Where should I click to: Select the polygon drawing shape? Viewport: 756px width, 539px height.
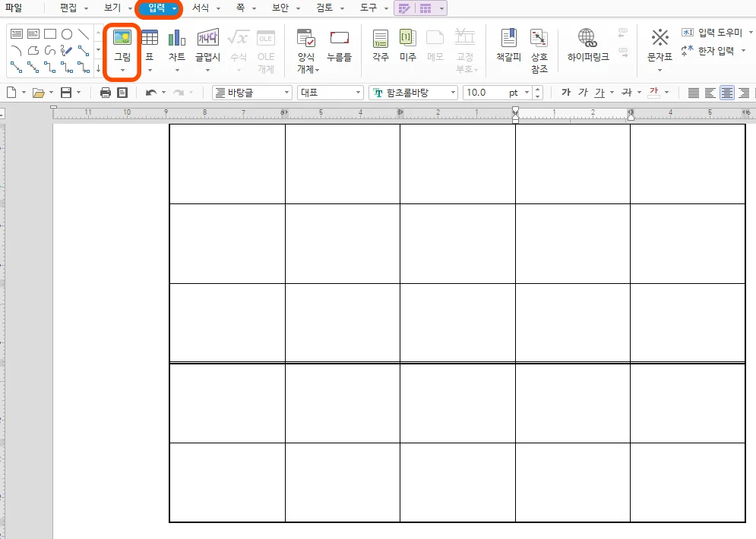(33, 51)
